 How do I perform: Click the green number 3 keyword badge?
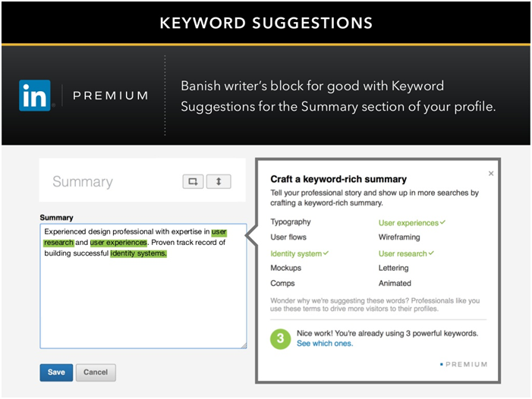[x=280, y=338]
